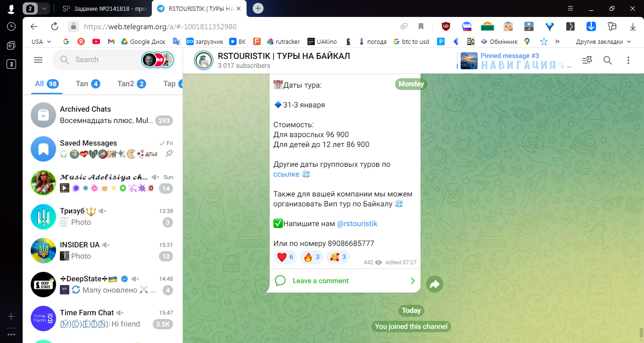The width and height of the screenshot is (644, 343).
Task: Toggle the smiling hearts face reaction
Action: point(338,257)
